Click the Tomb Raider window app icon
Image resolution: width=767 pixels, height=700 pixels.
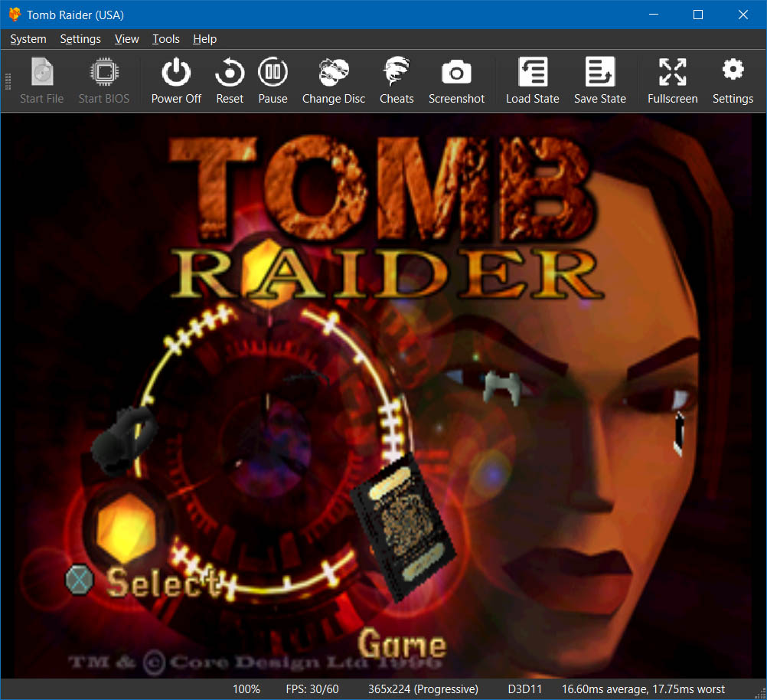pos(15,15)
